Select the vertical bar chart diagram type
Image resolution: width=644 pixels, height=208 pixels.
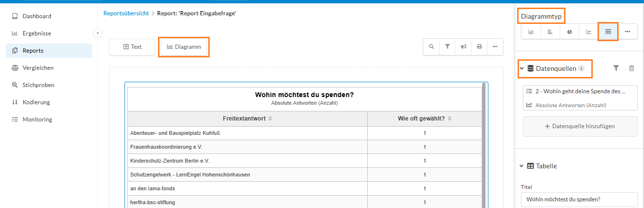531,32
